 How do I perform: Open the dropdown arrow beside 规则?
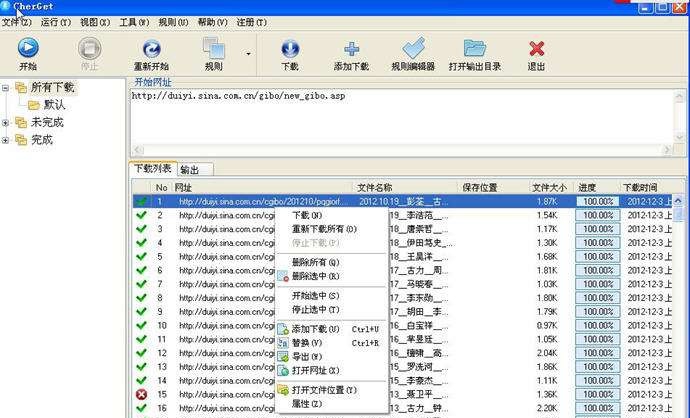pos(248,54)
